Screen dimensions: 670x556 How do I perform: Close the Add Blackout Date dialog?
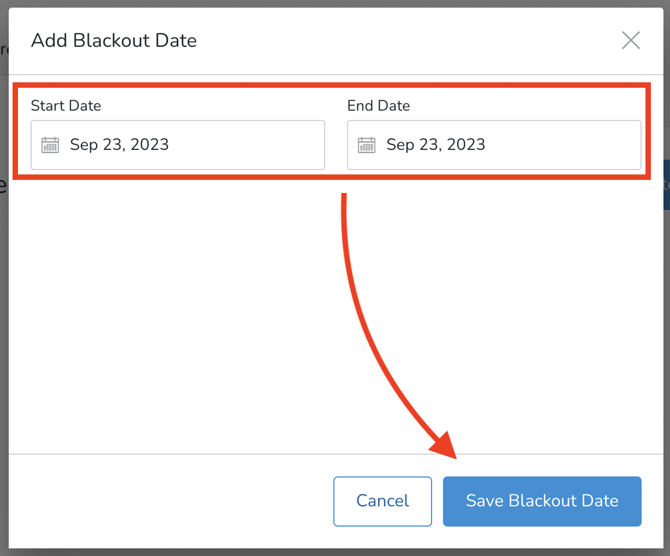click(631, 40)
